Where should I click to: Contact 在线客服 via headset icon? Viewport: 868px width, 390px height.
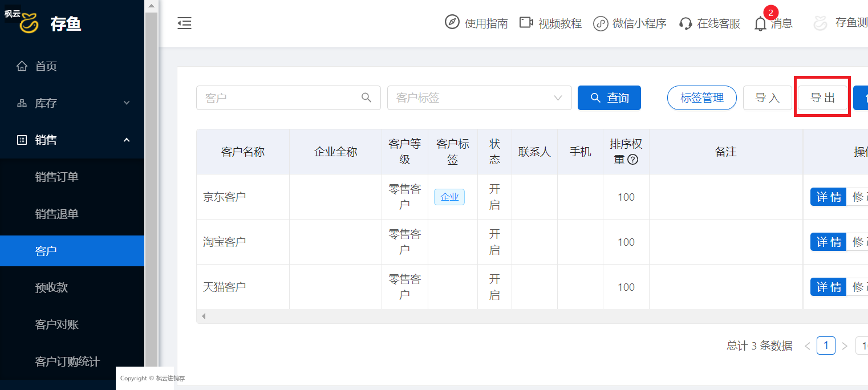coord(686,23)
